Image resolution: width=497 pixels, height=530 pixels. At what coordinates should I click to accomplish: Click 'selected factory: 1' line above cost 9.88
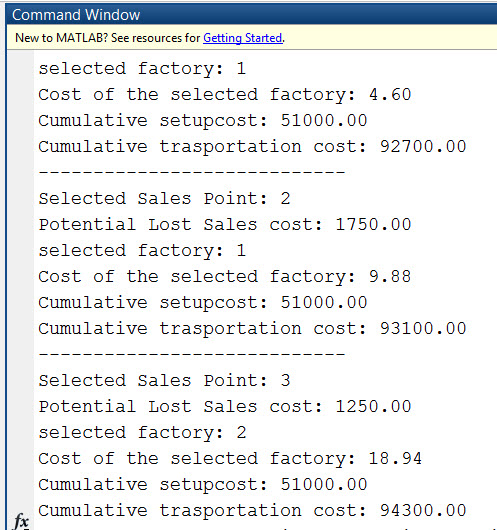pyautogui.click(x=142, y=251)
